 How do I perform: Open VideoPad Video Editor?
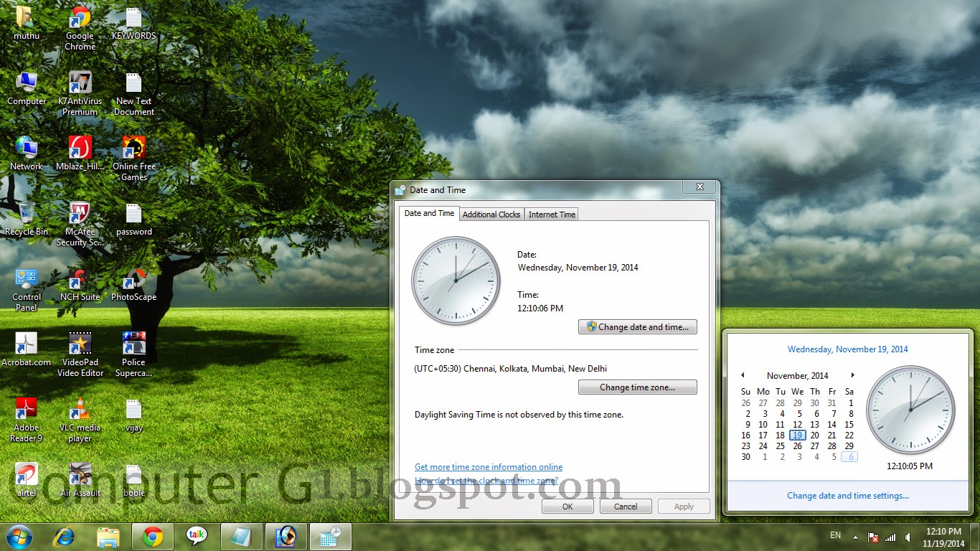tap(79, 344)
